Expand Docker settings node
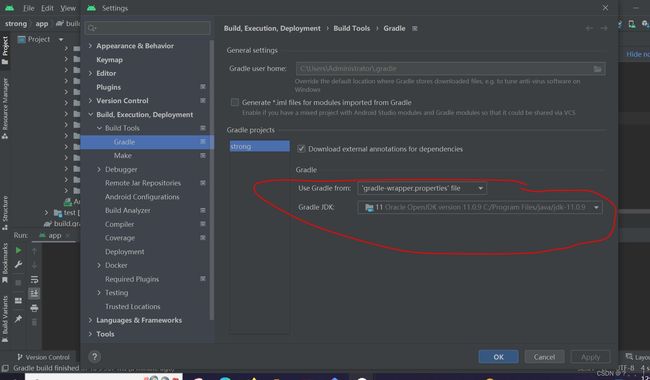Image resolution: width=650 pixels, height=380 pixels. 99,265
